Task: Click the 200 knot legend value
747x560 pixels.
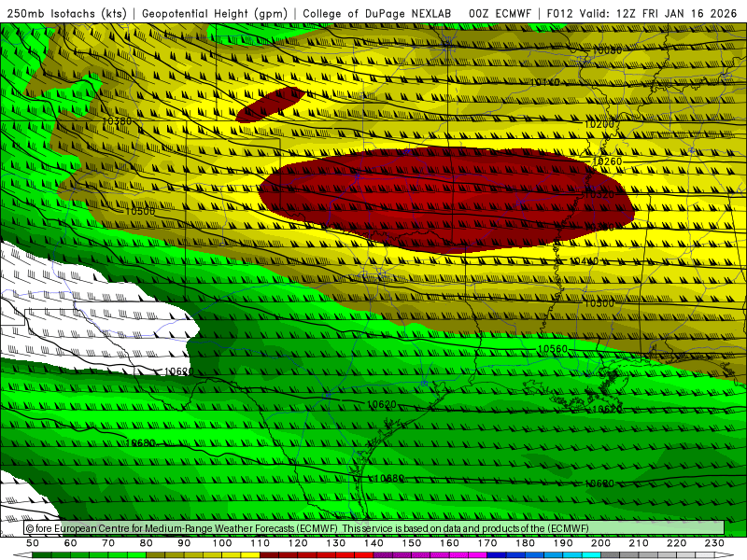Action: (600, 543)
